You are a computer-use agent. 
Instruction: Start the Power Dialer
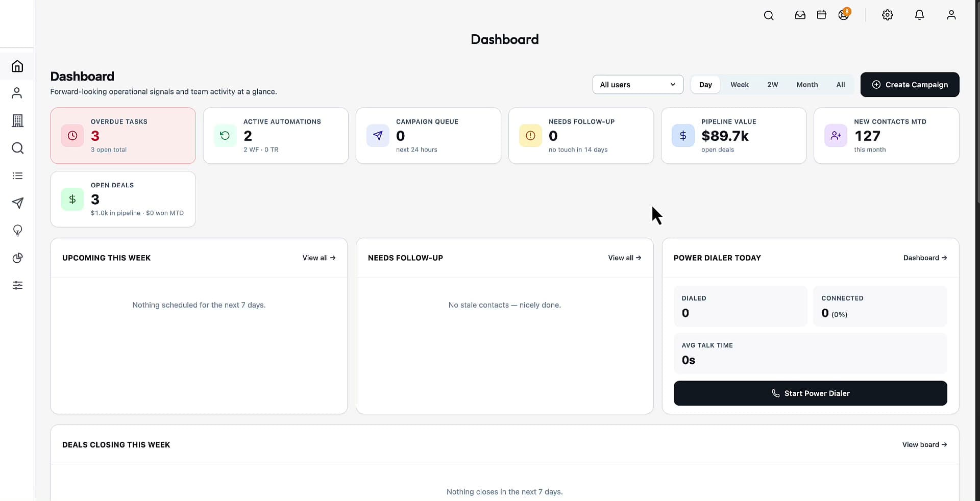point(810,393)
